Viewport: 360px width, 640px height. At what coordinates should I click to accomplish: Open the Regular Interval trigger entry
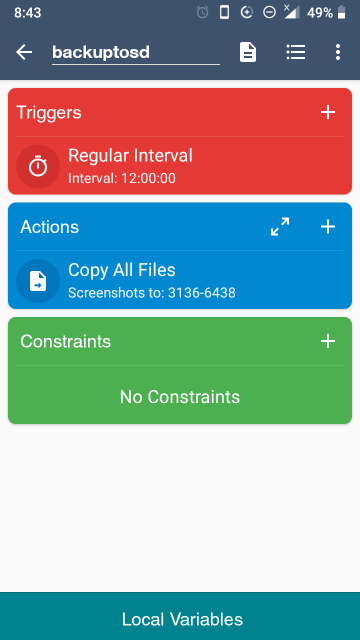[180, 166]
